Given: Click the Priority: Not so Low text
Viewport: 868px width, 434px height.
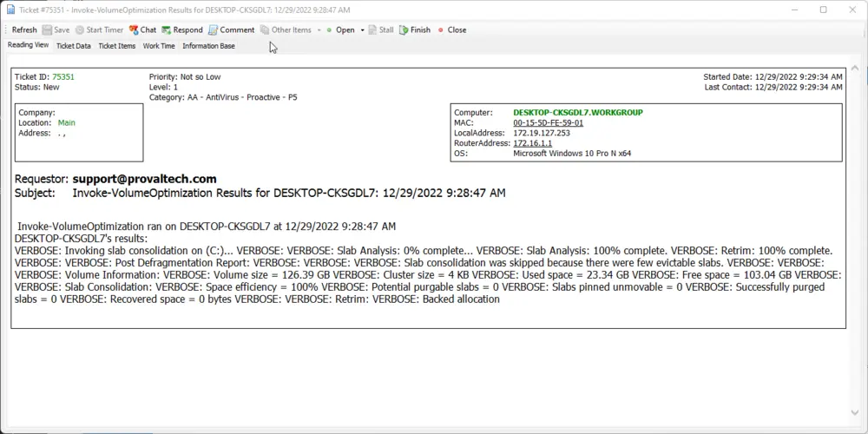Looking at the screenshot, I should coord(185,77).
